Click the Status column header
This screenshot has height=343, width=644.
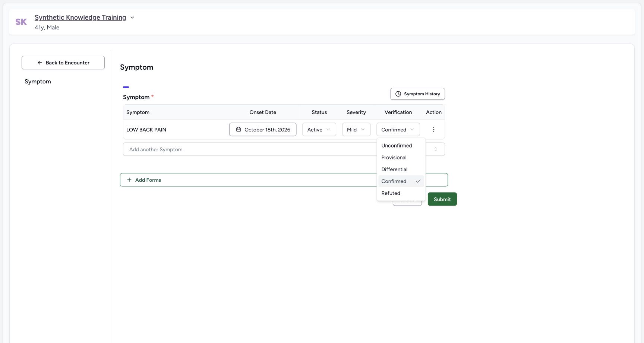pyautogui.click(x=319, y=112)
